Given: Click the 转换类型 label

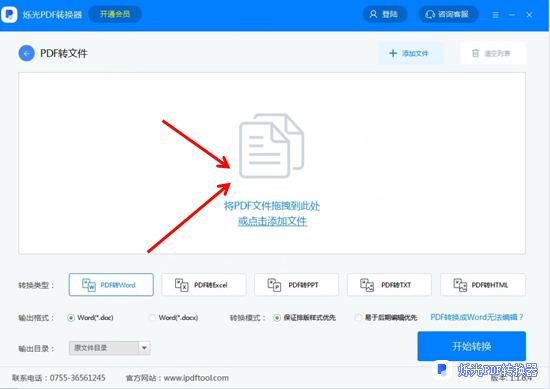Looking at the screenshot, I should click(x=36, y=285).
